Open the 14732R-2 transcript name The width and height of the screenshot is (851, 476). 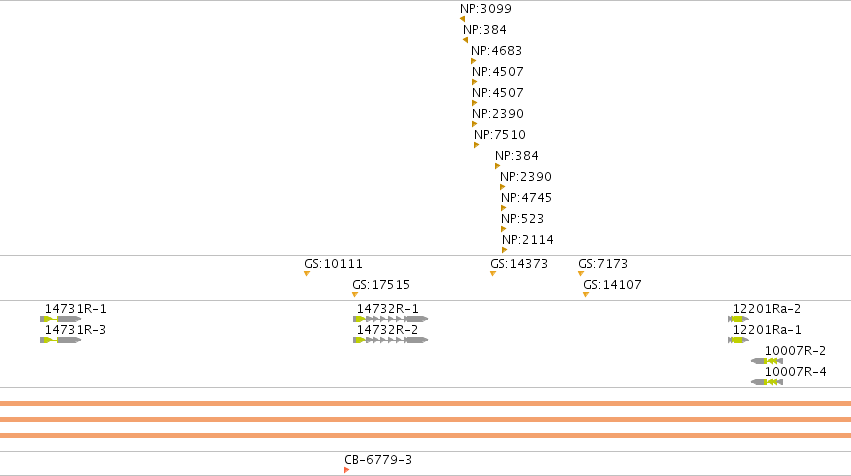(388, 330)
